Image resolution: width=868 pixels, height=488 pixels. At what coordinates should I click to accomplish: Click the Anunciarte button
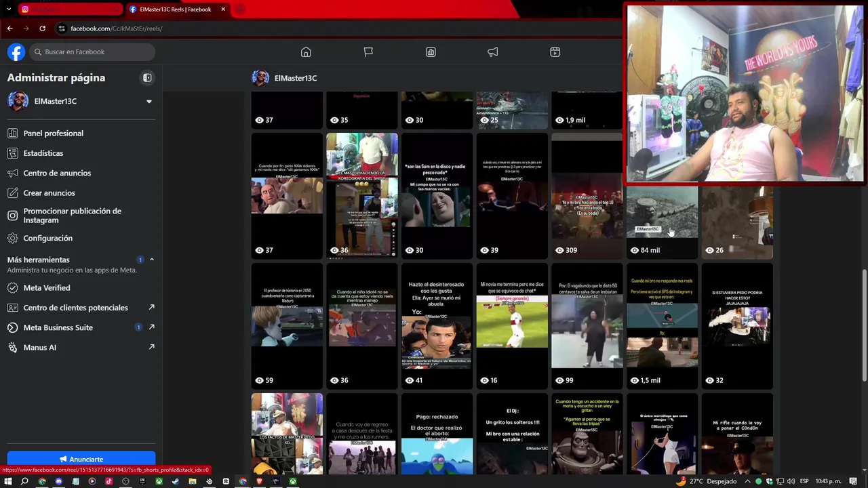(81, 459)
